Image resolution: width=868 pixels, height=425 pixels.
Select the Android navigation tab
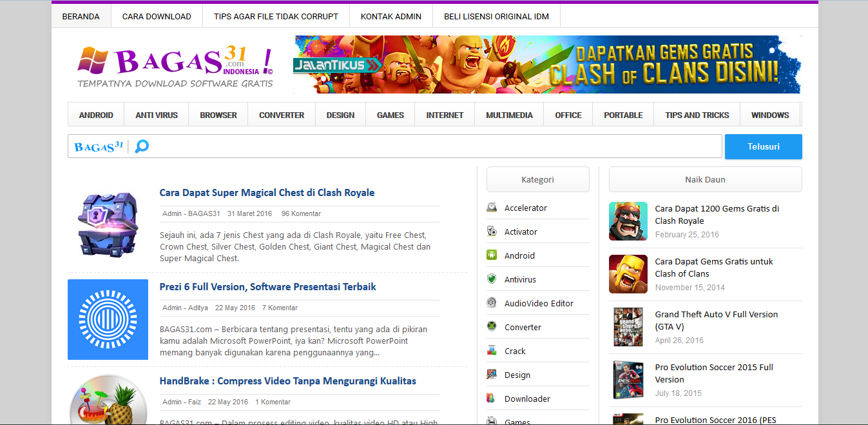click(x=96, y=115)
